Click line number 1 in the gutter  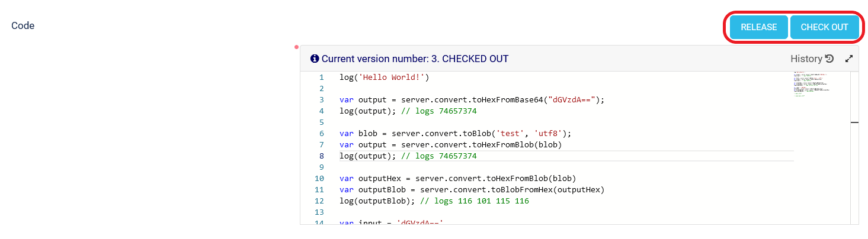coord(321,77)
